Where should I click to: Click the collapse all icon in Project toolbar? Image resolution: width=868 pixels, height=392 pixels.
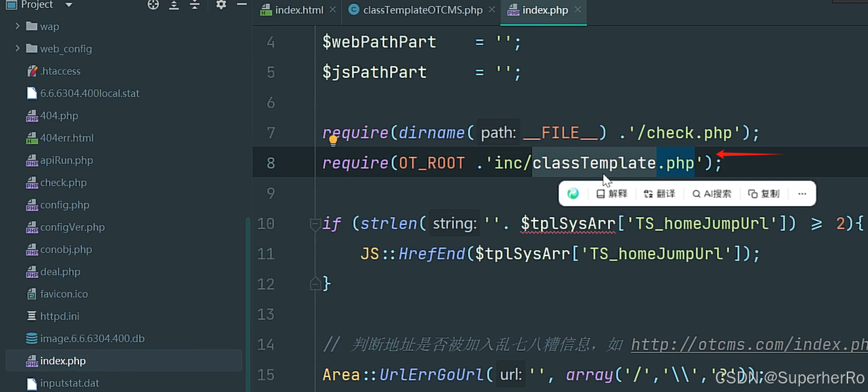pyautogui.click(x=195, y=4)
